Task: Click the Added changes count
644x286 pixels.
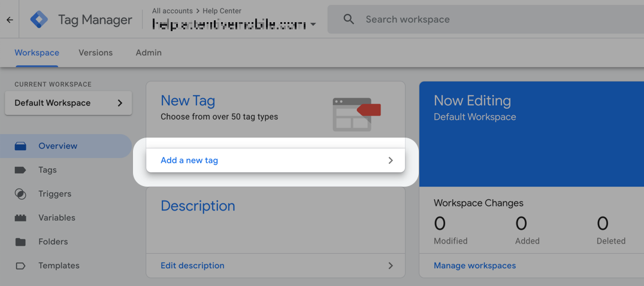Action: [521, 224]
